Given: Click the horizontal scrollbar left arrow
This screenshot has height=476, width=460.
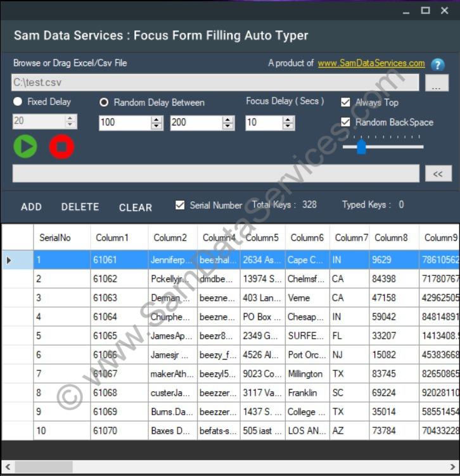Looking at the screenshot, I should point(8,467).
